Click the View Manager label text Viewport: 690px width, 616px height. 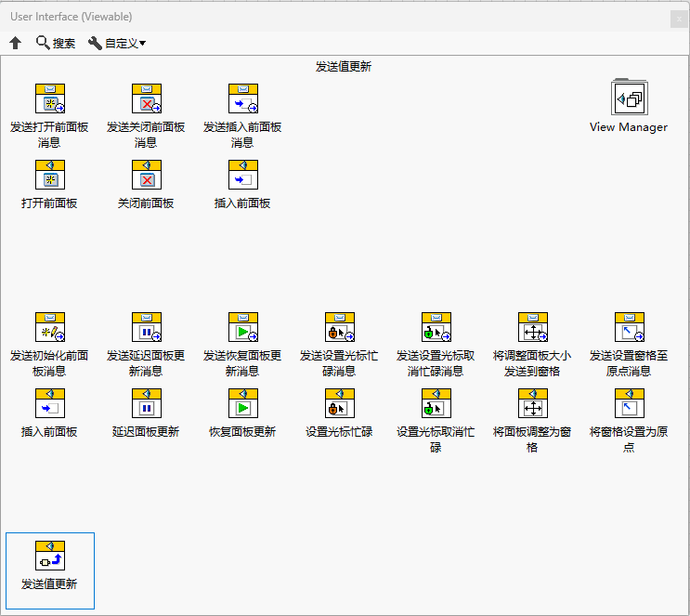point(629,127)
